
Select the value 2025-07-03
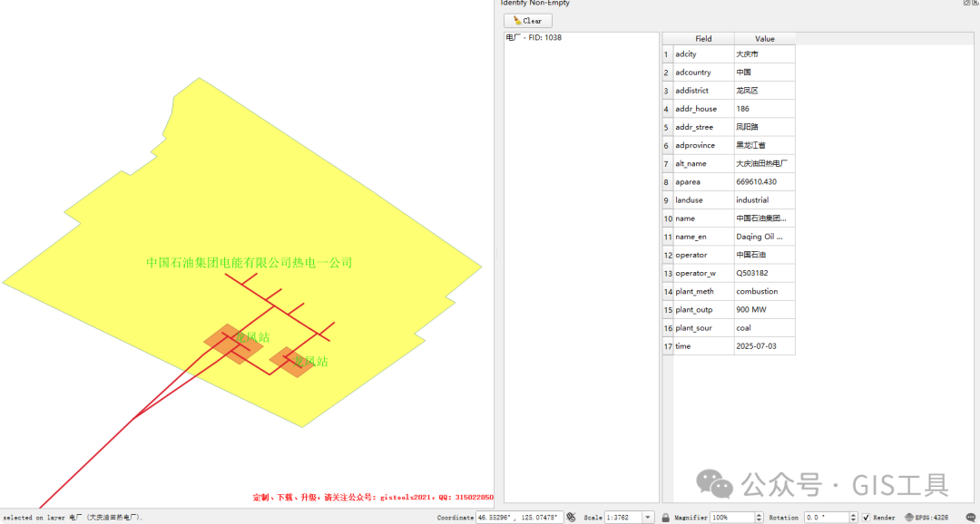tap(764, 346)
